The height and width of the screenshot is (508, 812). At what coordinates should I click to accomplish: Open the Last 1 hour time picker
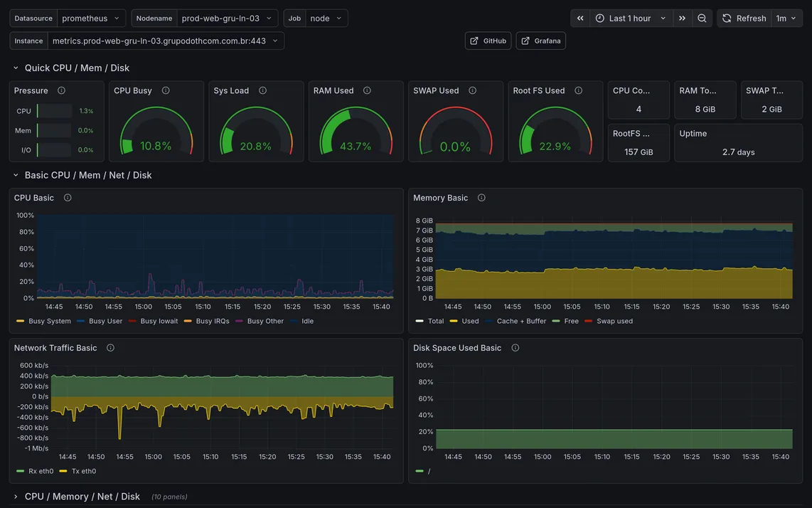tap(631, 18)
